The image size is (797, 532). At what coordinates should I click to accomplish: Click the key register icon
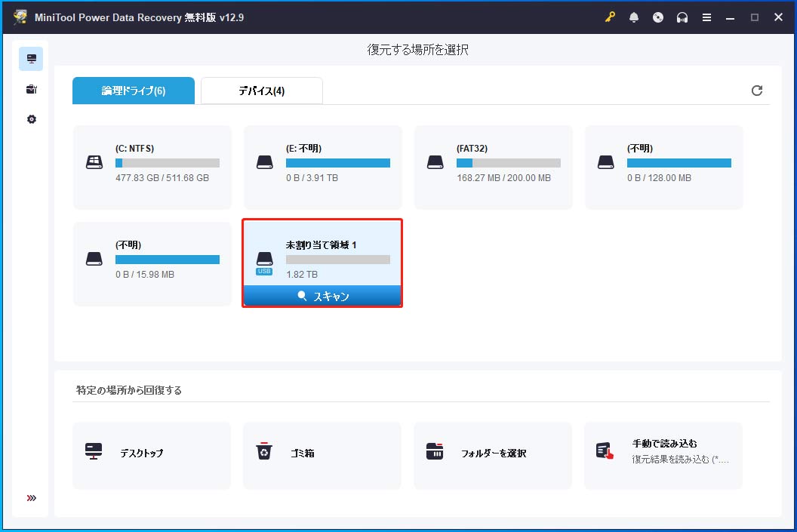[x=609, y=17]
